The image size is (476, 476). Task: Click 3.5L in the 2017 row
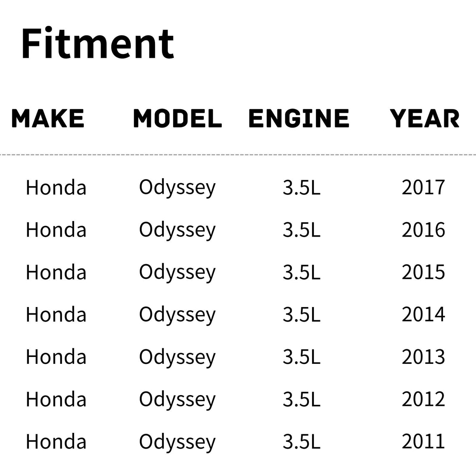click(302, 187)
